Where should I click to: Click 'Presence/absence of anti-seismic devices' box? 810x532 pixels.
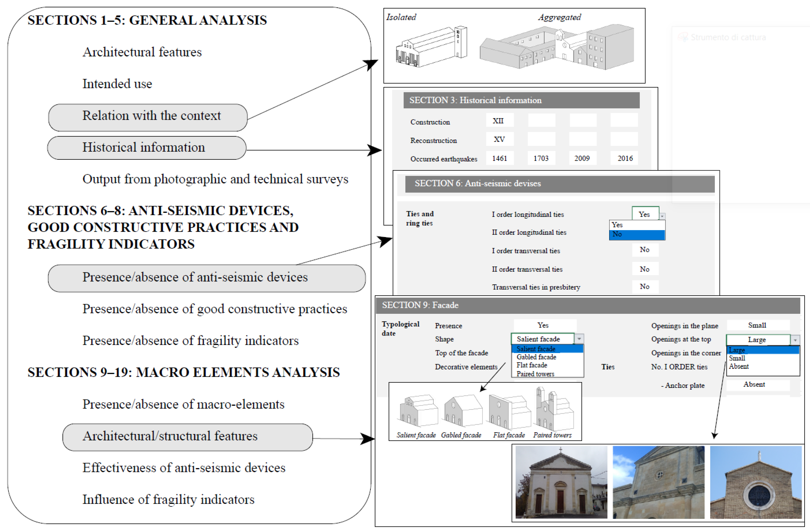(x=207, y=278)
